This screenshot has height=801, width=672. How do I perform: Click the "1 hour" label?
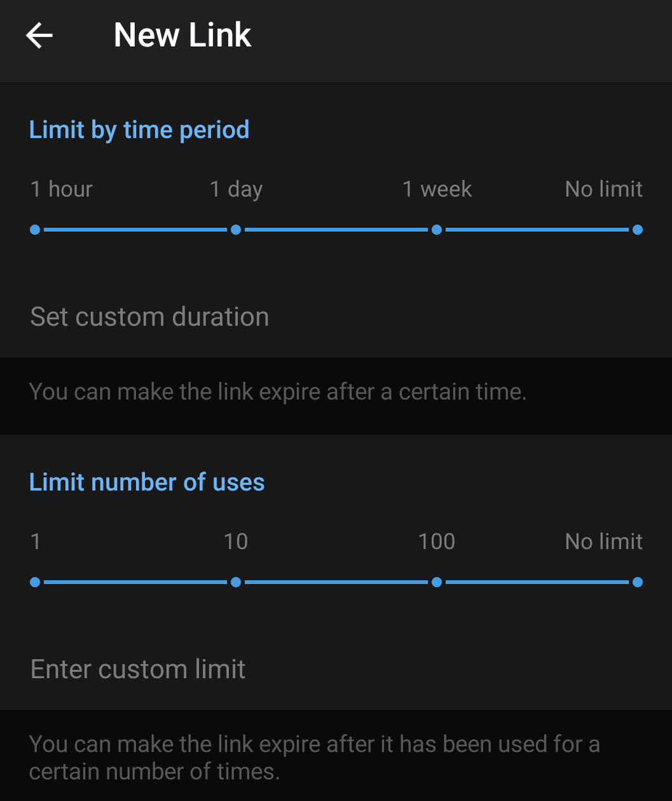tap(62, 189)
